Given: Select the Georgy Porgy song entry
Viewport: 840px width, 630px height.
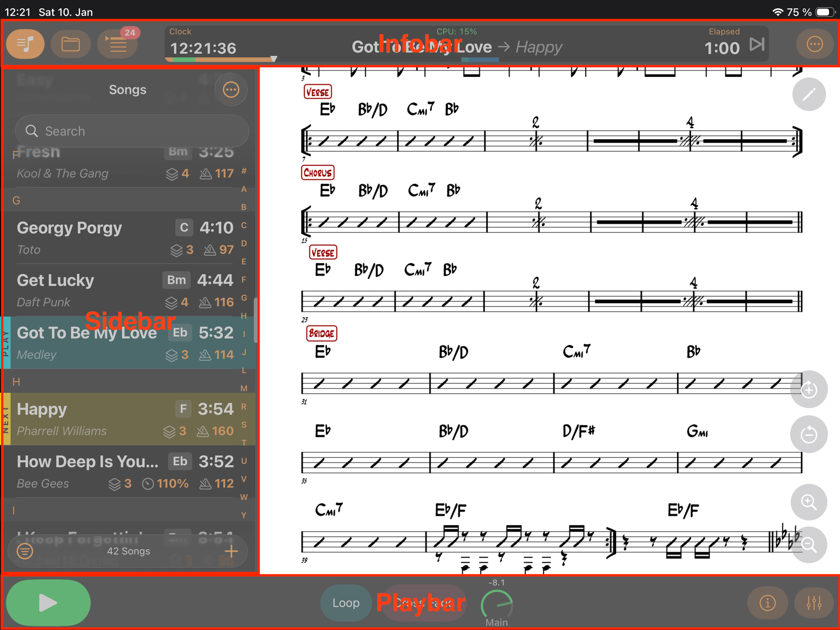Looking at the screenshot, I should coord(125,238).
